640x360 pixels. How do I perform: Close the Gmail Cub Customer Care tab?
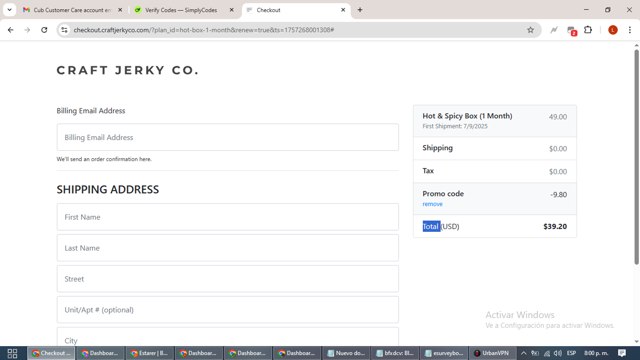[120, 10]
